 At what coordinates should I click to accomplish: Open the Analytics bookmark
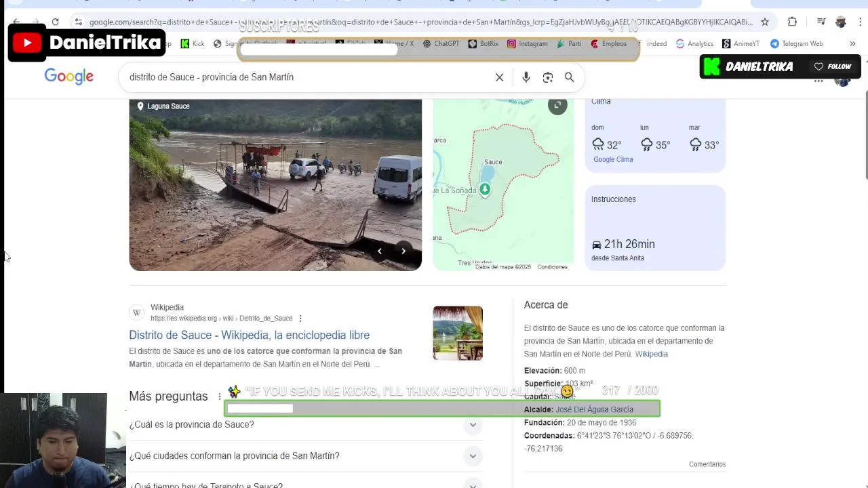coord(694,43)
